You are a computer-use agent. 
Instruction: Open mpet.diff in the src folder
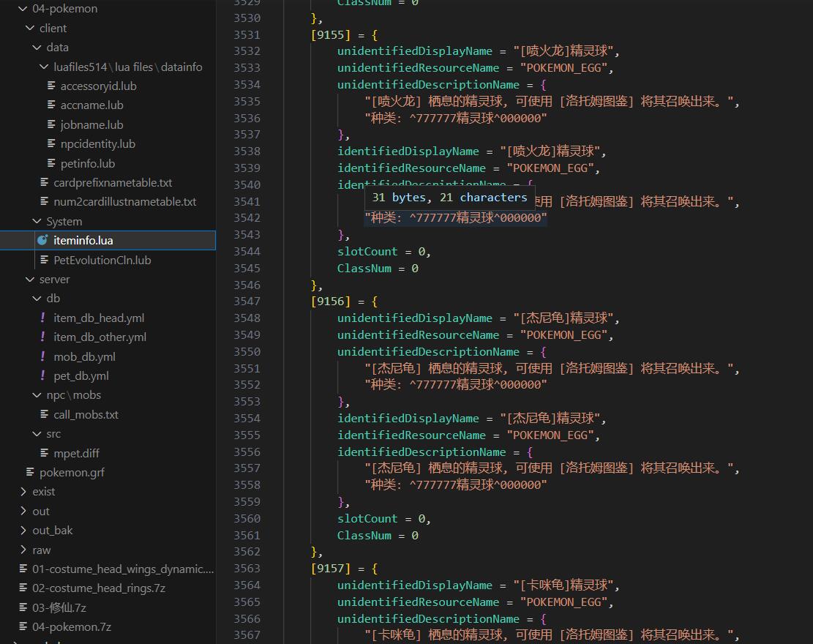point(76,453)
